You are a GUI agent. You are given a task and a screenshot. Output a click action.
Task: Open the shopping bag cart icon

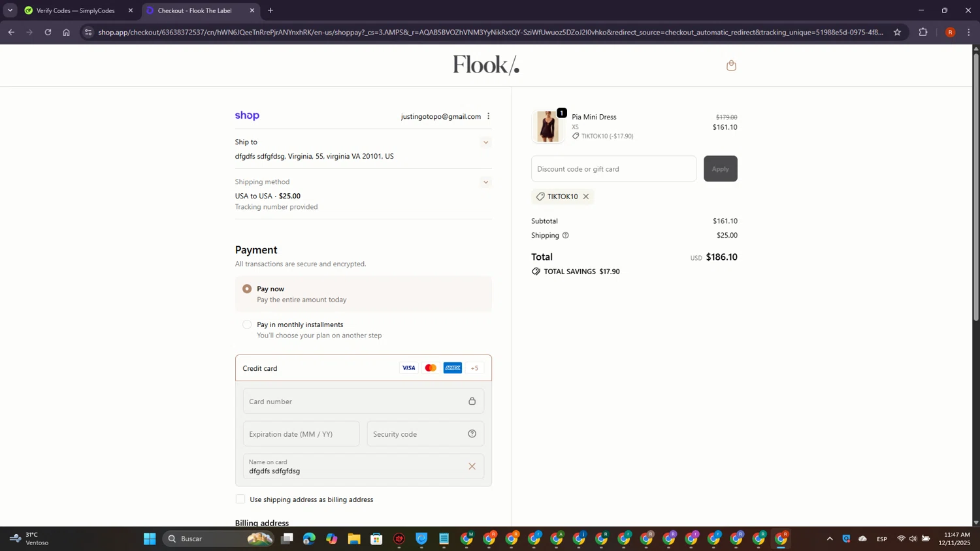731,65
